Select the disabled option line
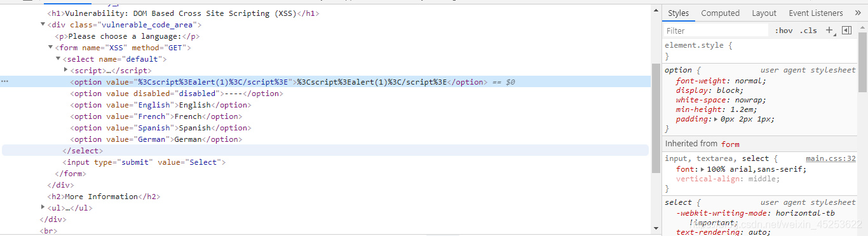 click(177, 94)
